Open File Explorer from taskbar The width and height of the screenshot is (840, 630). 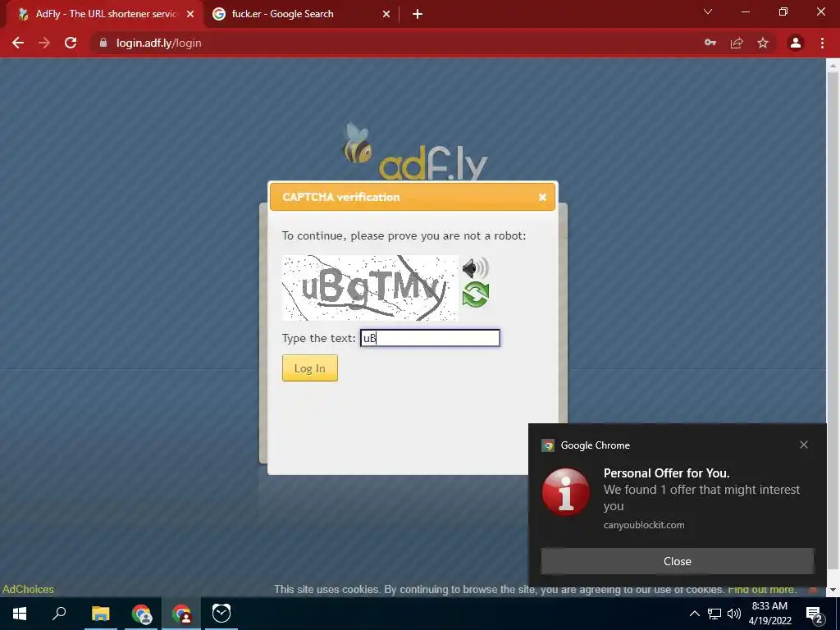click(x=100, y=614)
